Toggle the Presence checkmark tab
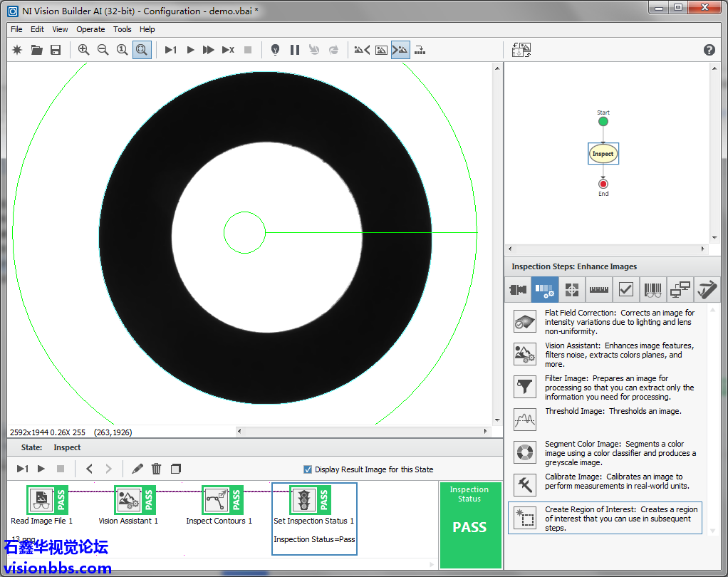Image resolution: width=728 pixels, height=577 pixels. pyautogui.click(x=625, y=290)
